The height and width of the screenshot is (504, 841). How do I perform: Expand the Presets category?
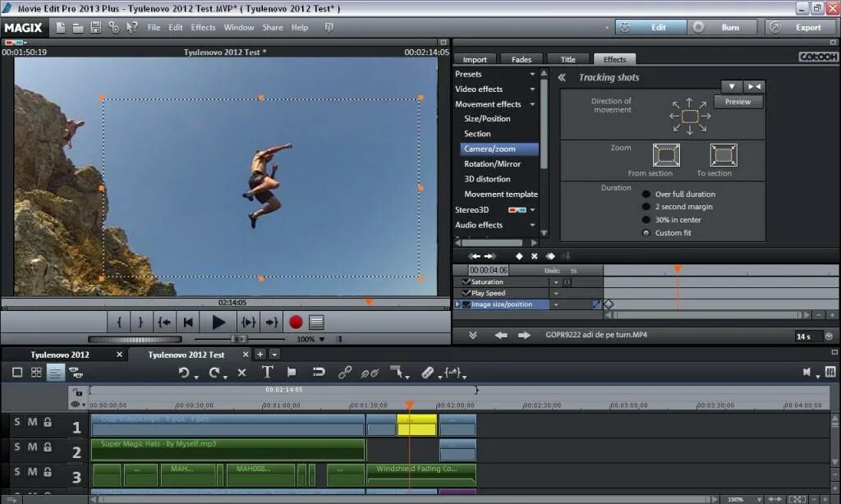[532, 74]
